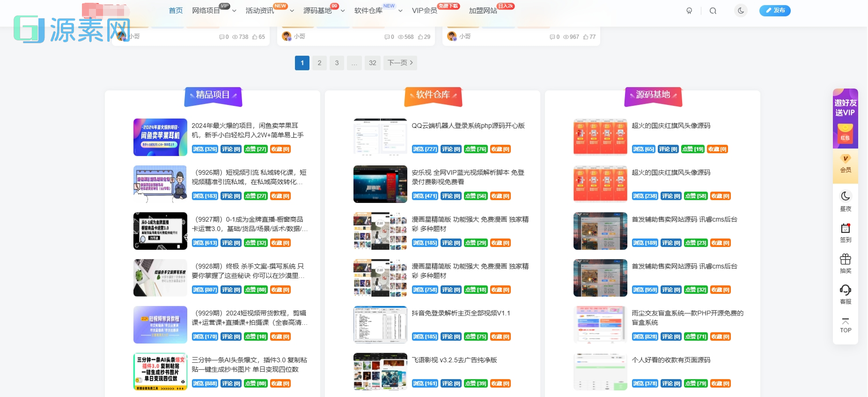Click like count 29 on top card

coord(424,37)
